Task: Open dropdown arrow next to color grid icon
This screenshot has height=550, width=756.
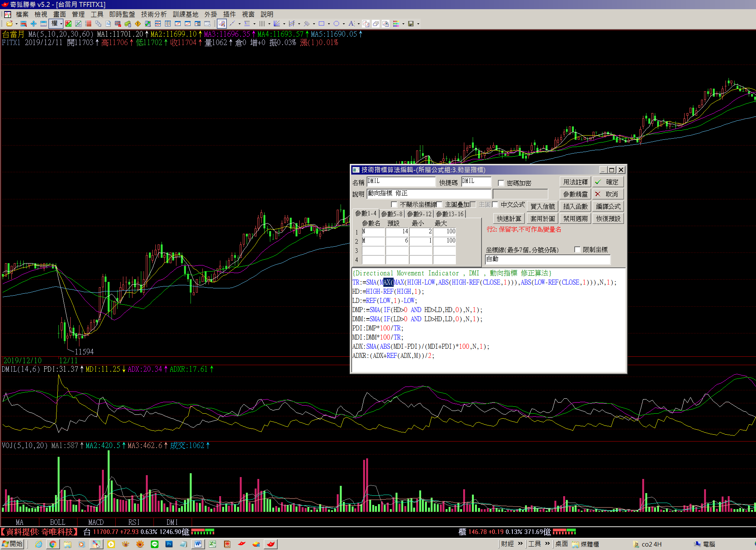Action: pos(403,24)
